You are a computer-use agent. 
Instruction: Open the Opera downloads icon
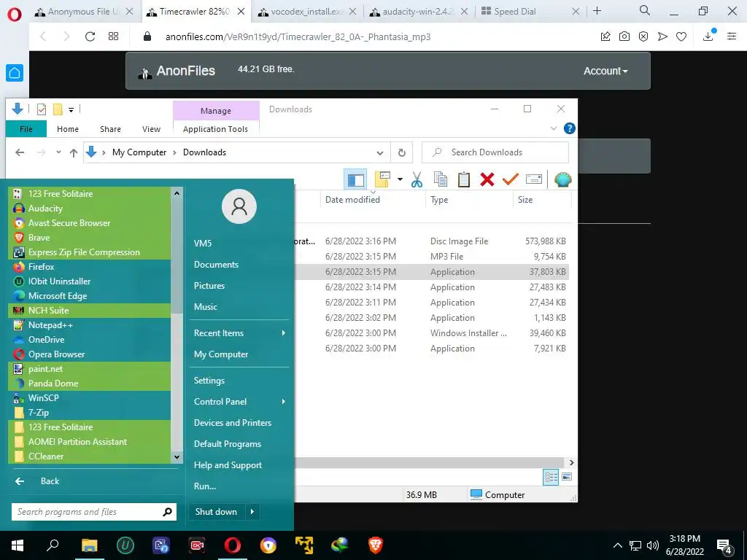click(708, 36)
